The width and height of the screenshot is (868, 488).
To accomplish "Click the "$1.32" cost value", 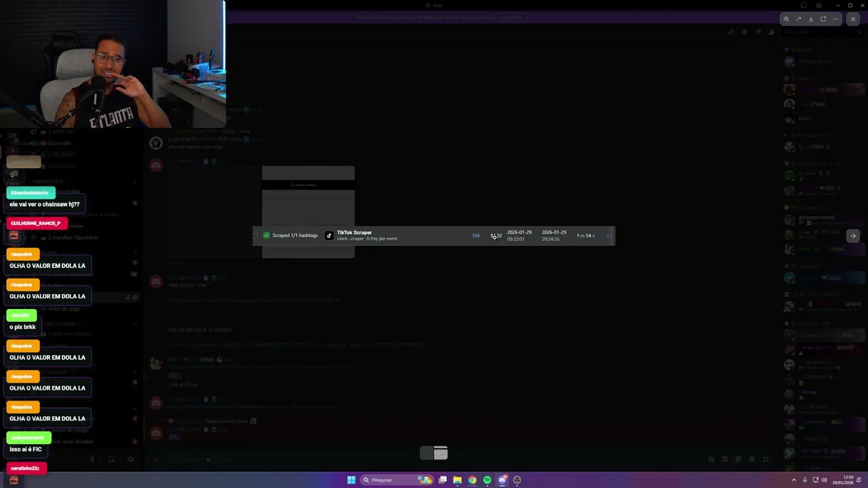I will click(496, 235).
